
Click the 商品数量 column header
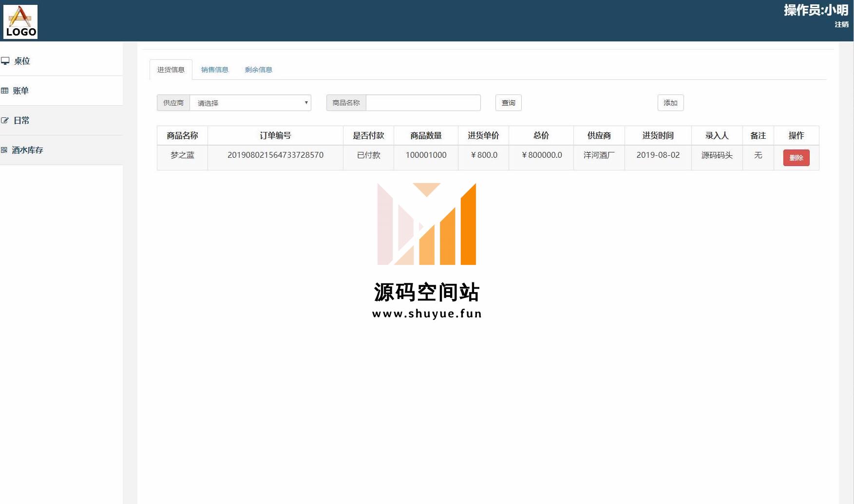coord(426,135)
